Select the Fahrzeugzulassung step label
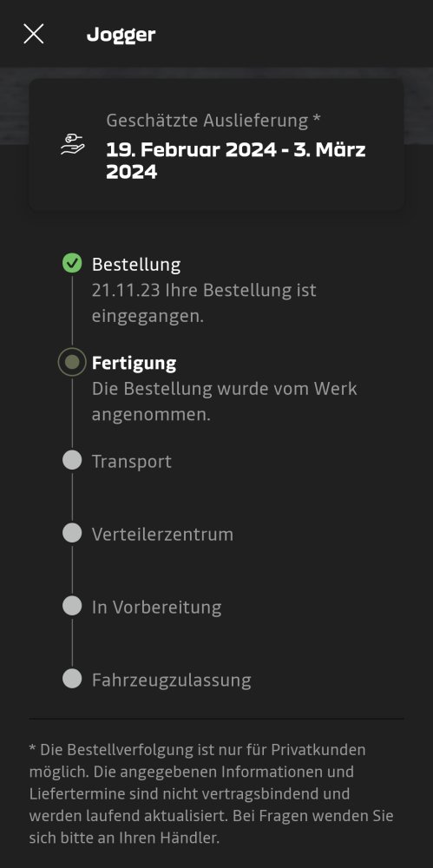Screen dimensions: 433x868 click(x=172, y=680)
